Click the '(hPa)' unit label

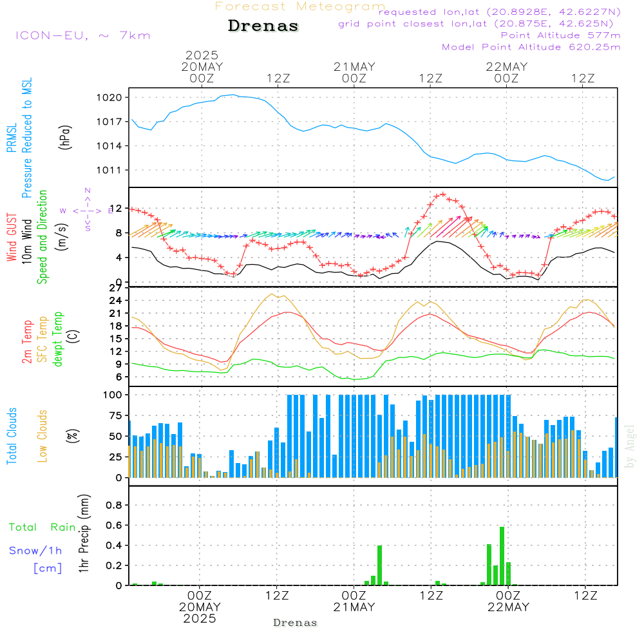pyautogui.click(x=65, y=138)
